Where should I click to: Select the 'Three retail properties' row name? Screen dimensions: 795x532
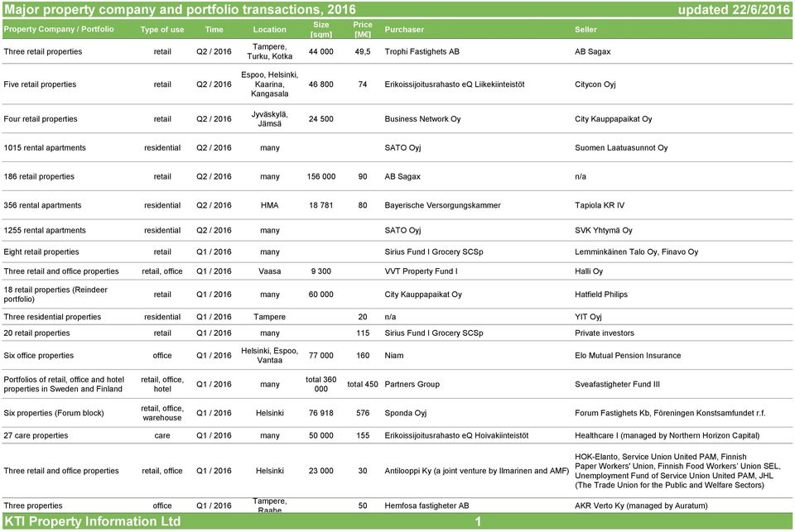[x=42, y=51]
